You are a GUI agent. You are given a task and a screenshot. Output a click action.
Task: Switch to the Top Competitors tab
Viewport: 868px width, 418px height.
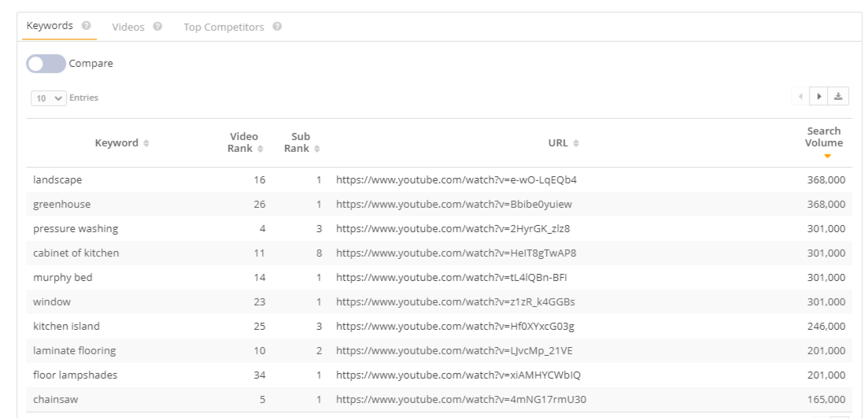click(223, 27)
